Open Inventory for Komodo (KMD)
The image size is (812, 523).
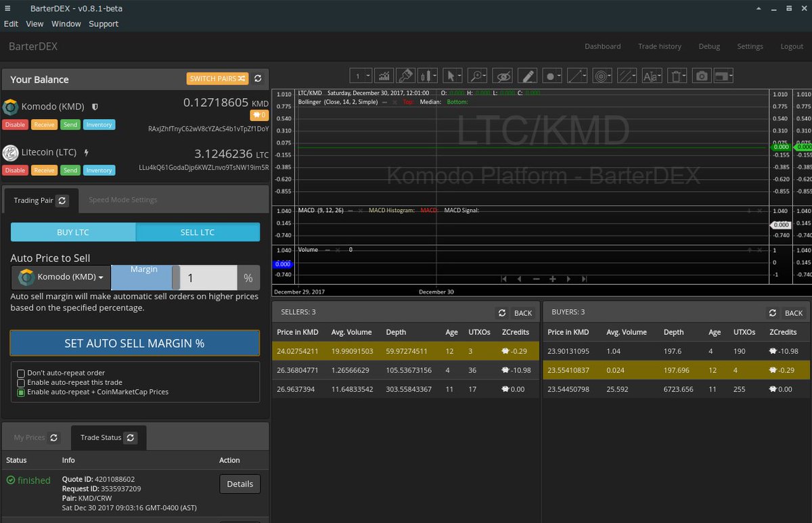point(99,124)
